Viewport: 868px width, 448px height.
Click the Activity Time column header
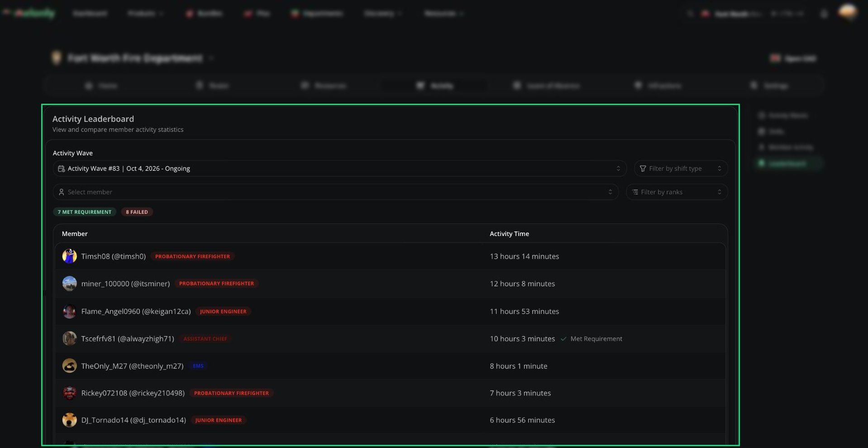pyautogui.click(x=509, y=234)
